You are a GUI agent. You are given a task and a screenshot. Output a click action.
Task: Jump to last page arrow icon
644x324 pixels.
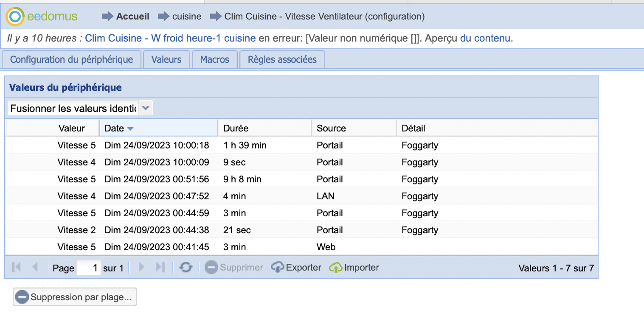(x=160, y=267)
